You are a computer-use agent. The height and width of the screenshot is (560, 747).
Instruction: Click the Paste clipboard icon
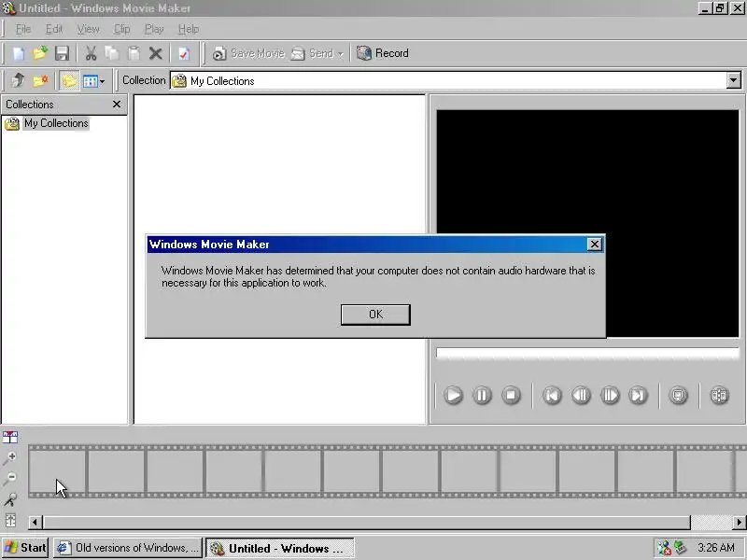134,53
